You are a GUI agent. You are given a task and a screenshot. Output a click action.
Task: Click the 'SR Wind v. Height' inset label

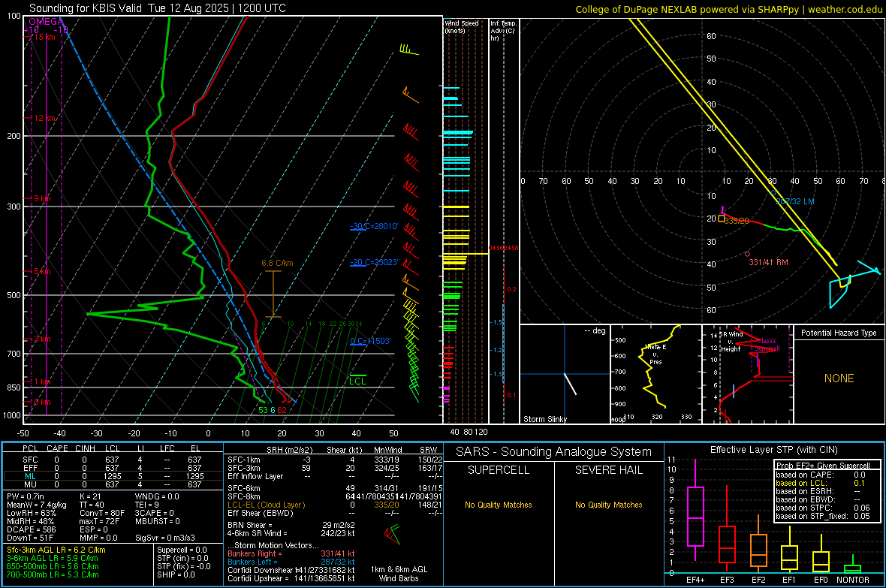point(731,342)
